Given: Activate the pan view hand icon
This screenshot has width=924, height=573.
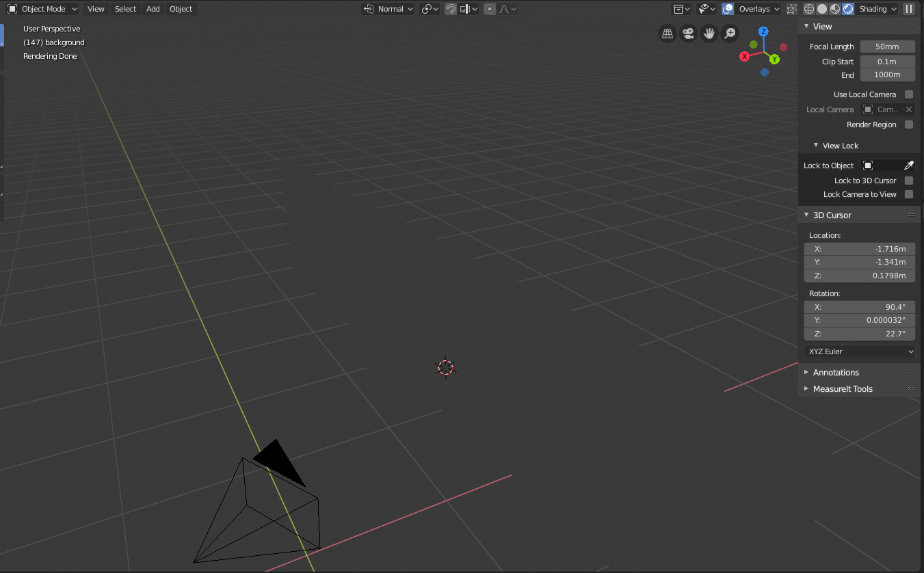Looking at the screenshot, I should pos(709,33).
